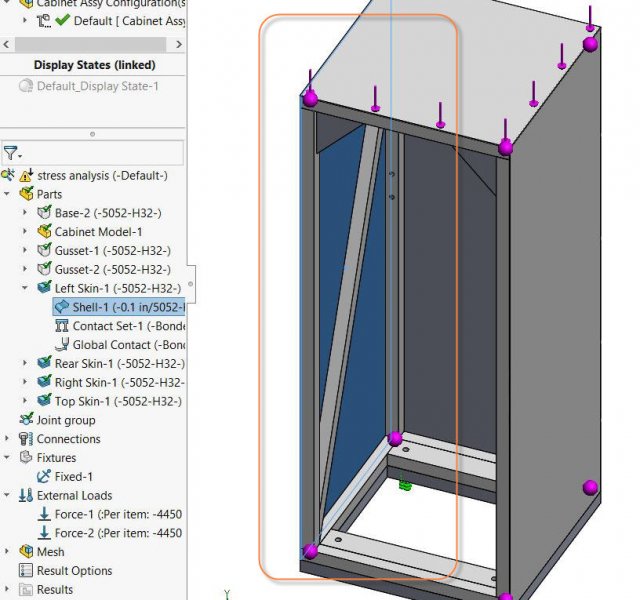Expand the Right Skin-1 node
Image resolution: width=640 pixels, height=600 pixels.
point(25,382)
